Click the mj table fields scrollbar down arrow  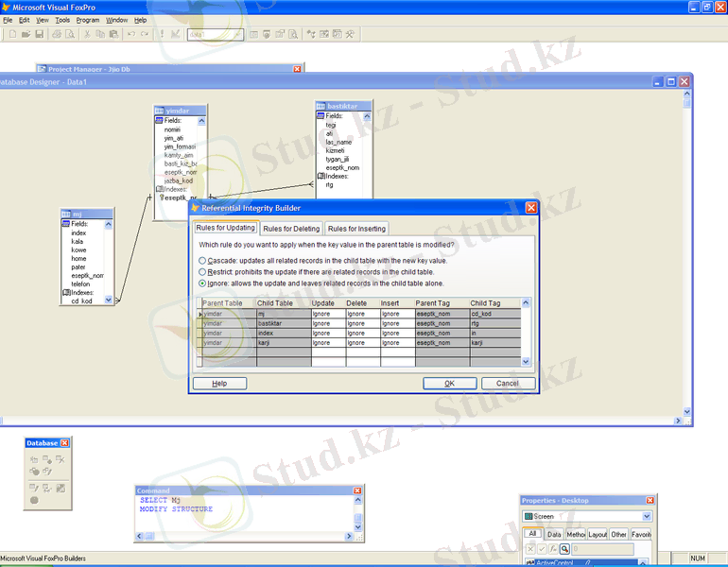(109, 300)
